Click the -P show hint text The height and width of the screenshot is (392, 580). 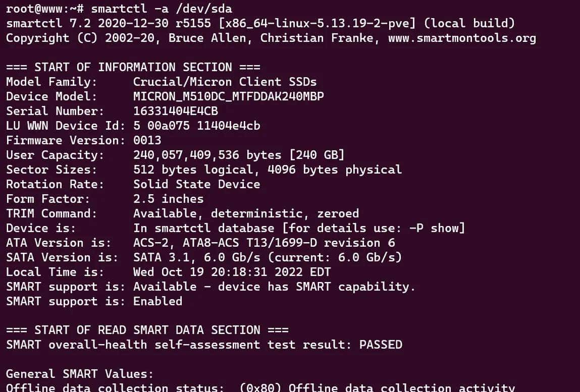click(x=433, y=228)
